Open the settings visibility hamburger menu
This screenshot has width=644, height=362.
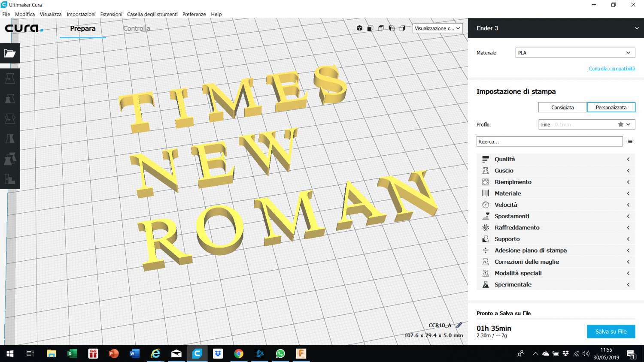click(x=630, y=142)
